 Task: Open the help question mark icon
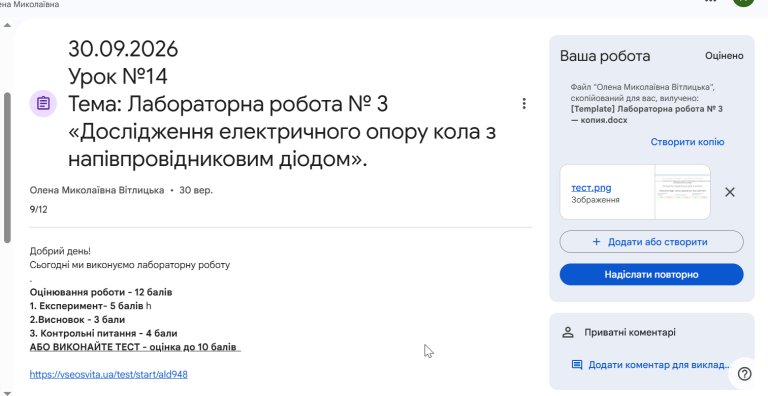[744, 374]
